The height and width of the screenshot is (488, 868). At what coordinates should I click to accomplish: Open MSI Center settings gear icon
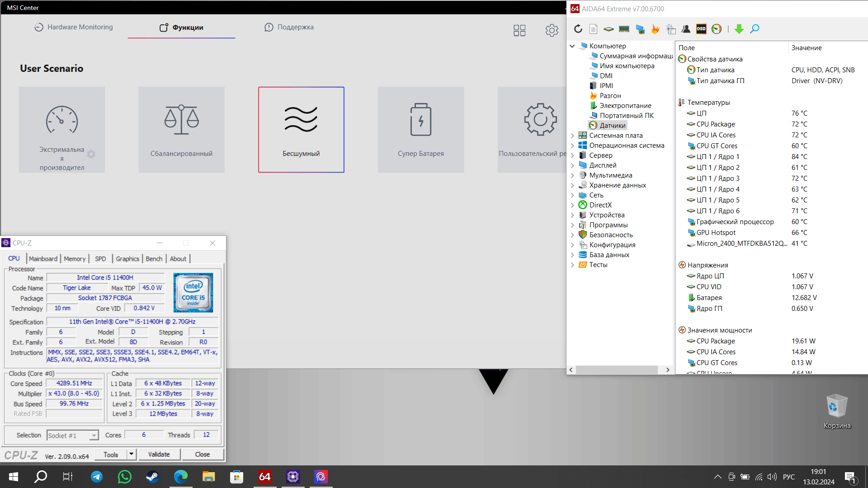pyautogui.click(x=552, y=30)
